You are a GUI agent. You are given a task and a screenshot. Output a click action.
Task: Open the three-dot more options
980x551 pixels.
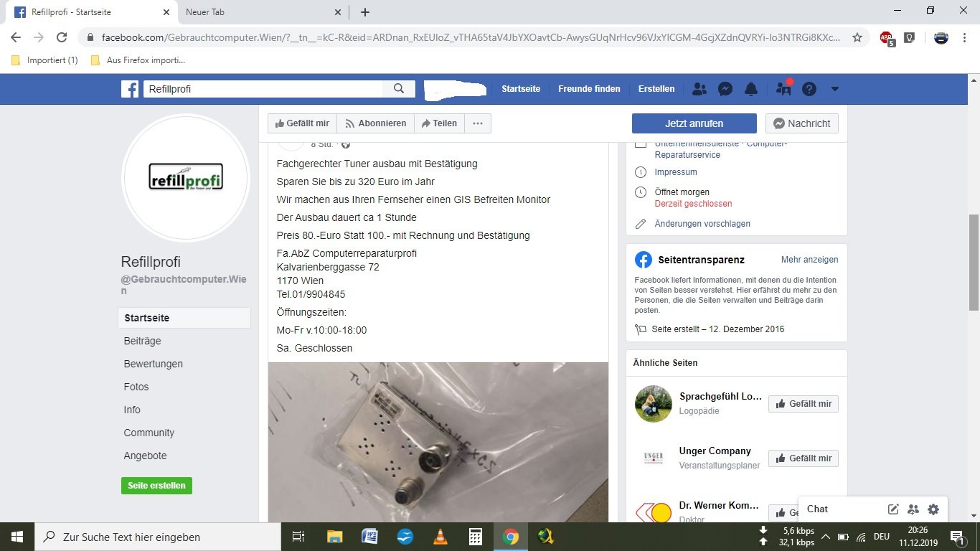click(478, 123)
